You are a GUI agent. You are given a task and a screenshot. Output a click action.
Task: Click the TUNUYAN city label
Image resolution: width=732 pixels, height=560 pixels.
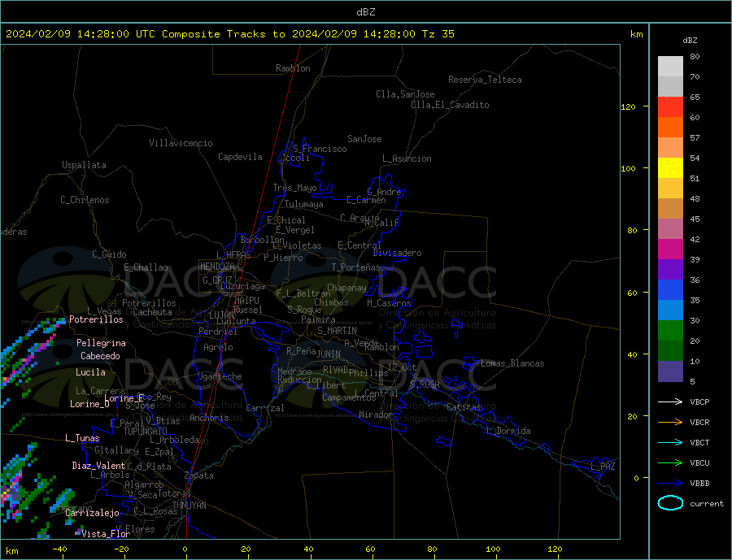click(189, 506)
